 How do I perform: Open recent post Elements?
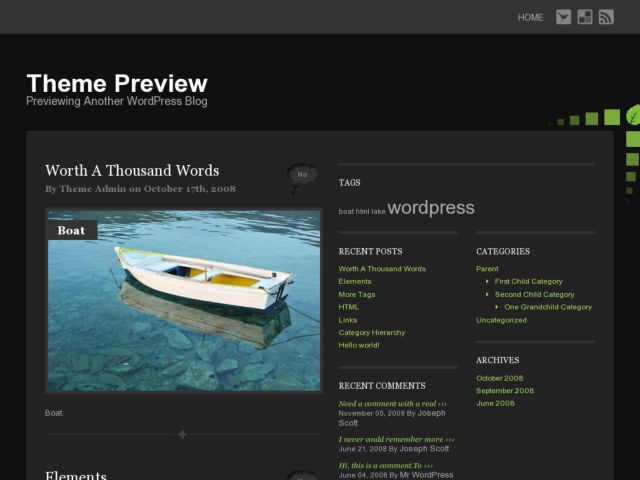[355, 282]
